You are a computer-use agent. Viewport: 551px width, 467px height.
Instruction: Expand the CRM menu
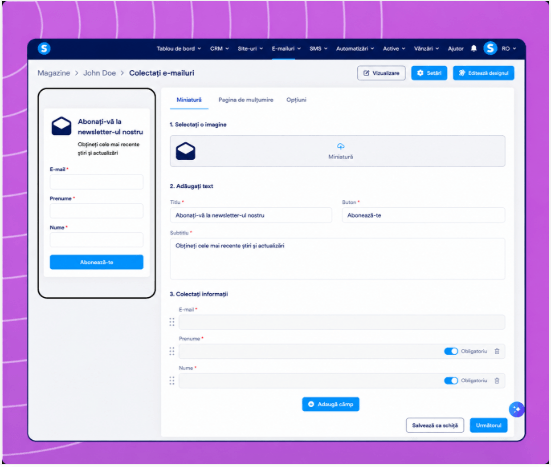click(x=219, y=48)
